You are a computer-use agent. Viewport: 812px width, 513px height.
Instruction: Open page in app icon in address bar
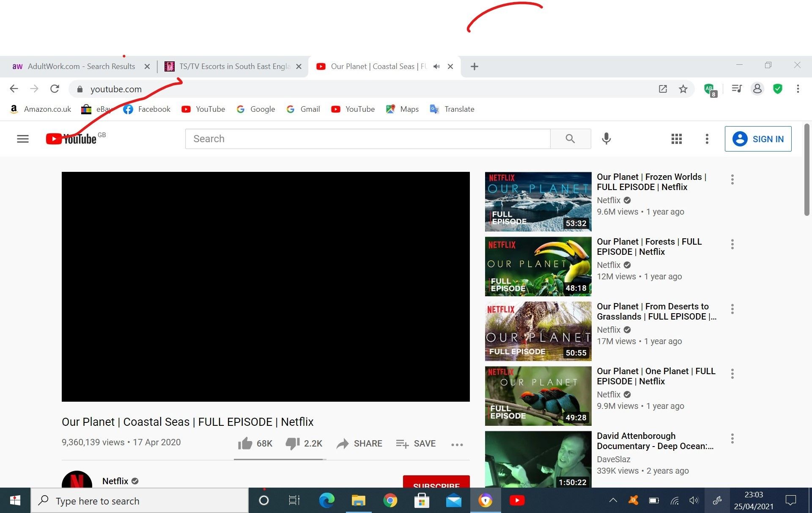tap(663, 89)
